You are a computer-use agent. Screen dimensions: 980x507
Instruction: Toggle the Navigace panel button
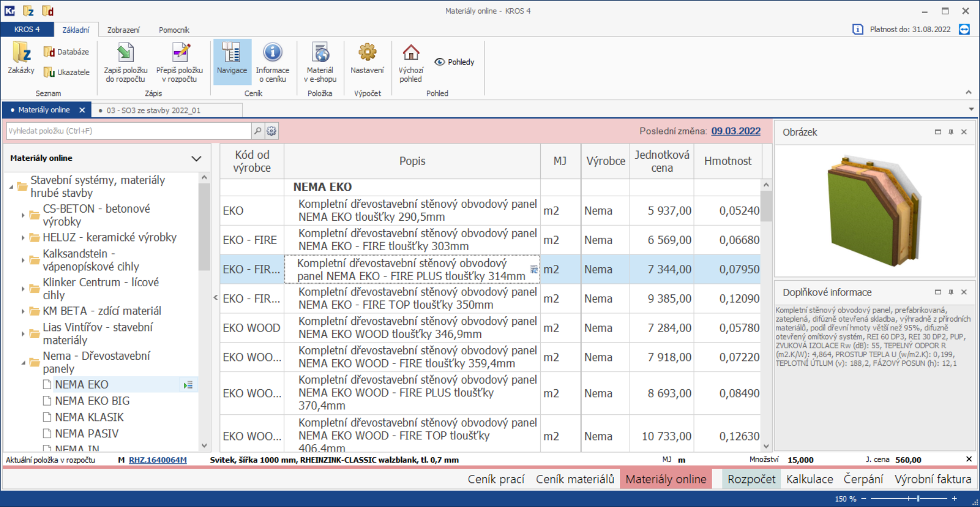coord(232,61)
